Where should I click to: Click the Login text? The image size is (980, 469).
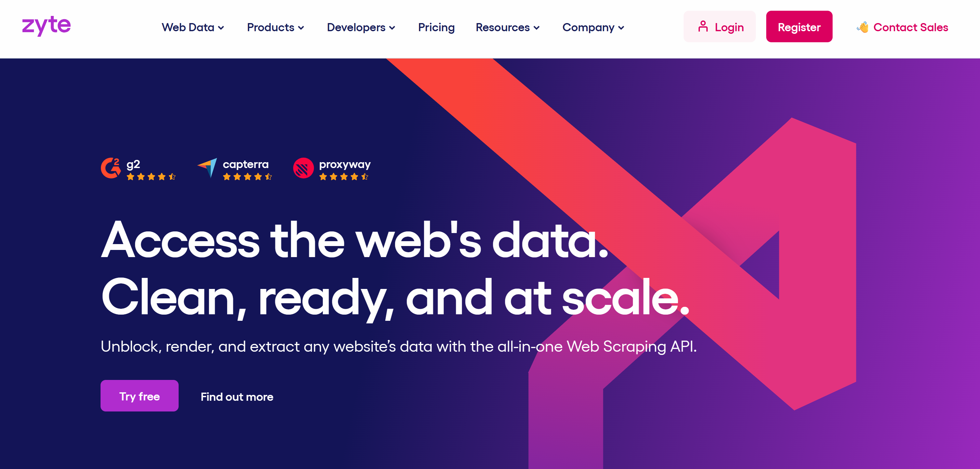click(729, 27)
